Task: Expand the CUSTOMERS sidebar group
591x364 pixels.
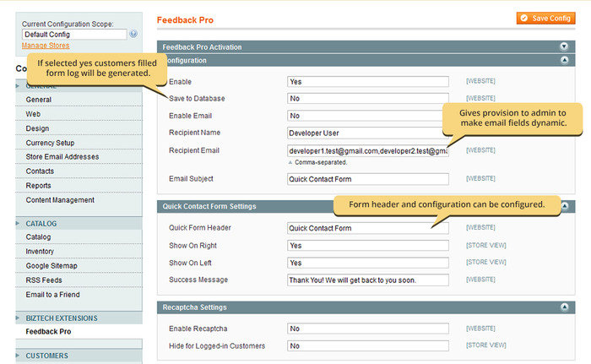Action: [47, 356]
